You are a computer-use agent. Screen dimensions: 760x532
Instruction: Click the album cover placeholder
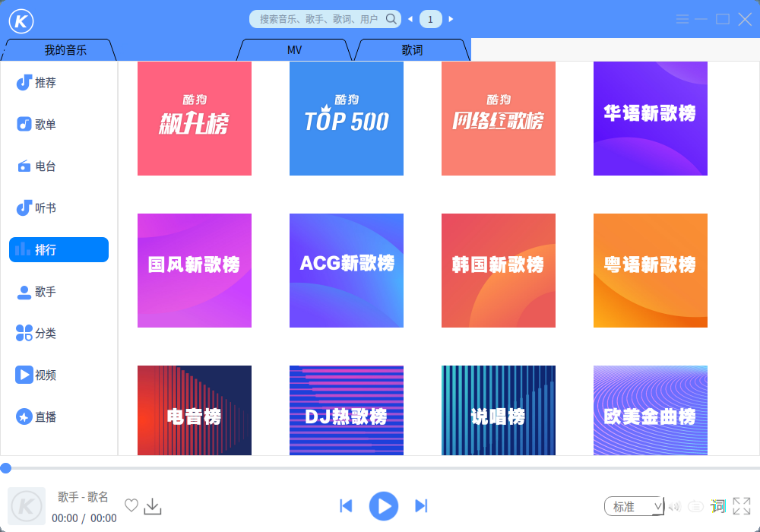click(x=27, y=506)
